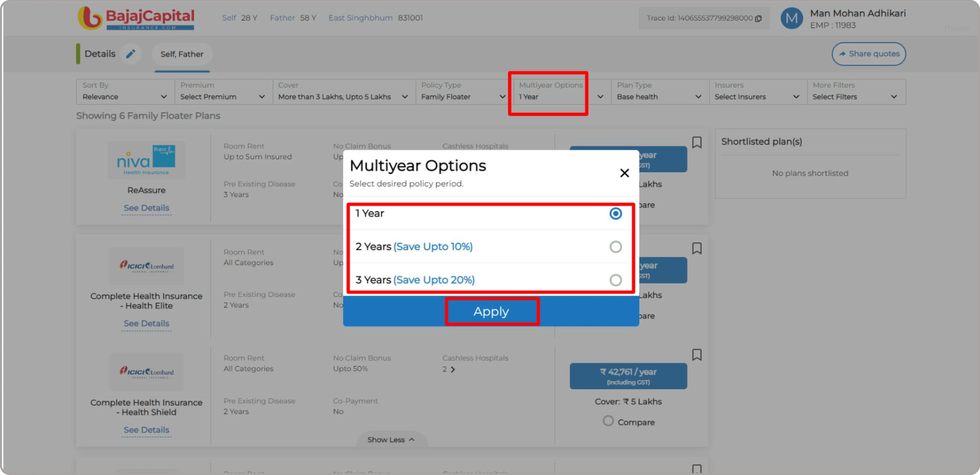Open cashless hospitals arrow for Health Shield

[452, 369]
